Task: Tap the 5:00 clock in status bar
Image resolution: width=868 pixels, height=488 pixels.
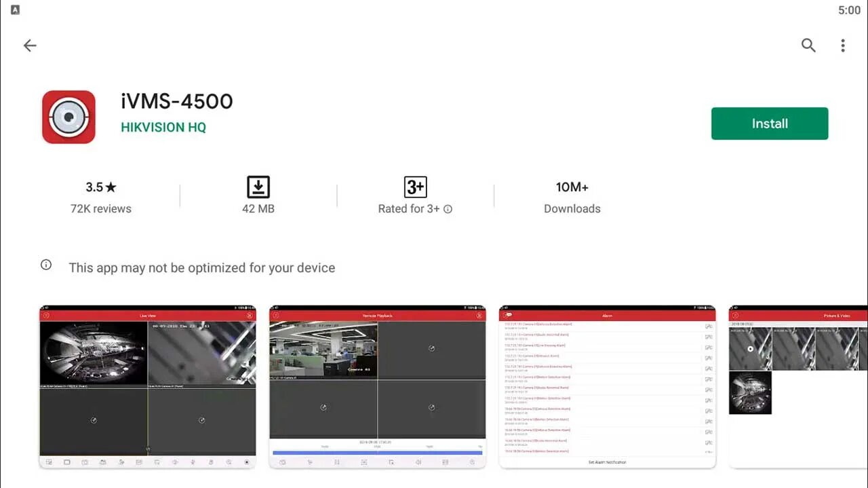Action: 849,10
